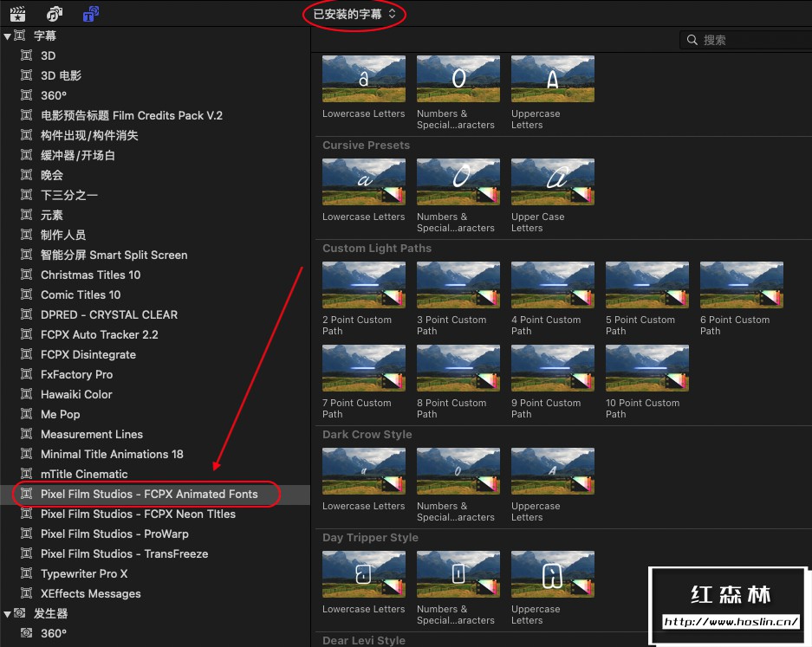Choose the 4 Point Custom Path thumbnail

[553, 285]
